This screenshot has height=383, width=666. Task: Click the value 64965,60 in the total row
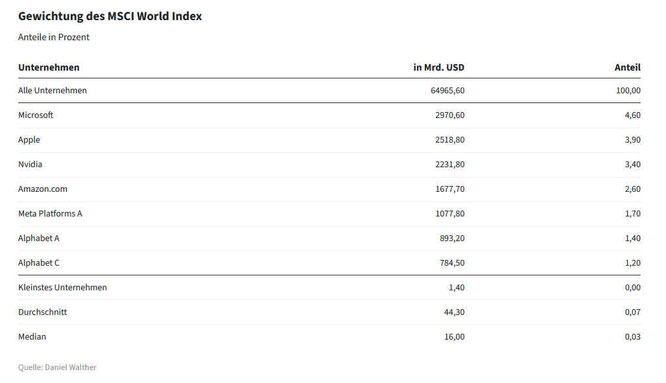(448, 90)
